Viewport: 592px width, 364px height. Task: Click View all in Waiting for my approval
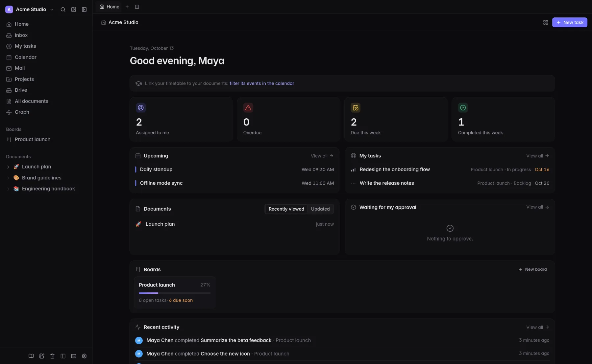click(x=537, y=207)
